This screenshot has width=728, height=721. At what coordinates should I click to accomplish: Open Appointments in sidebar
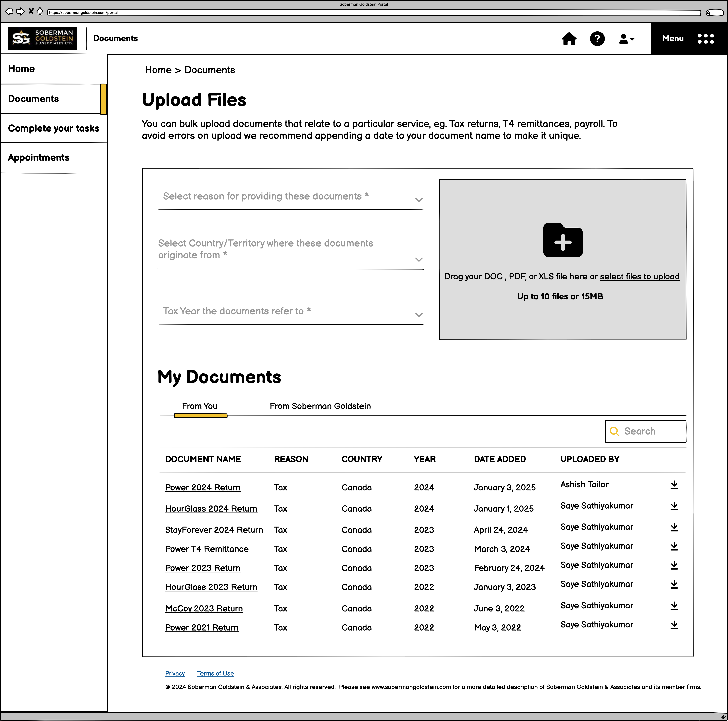[54, 158]
